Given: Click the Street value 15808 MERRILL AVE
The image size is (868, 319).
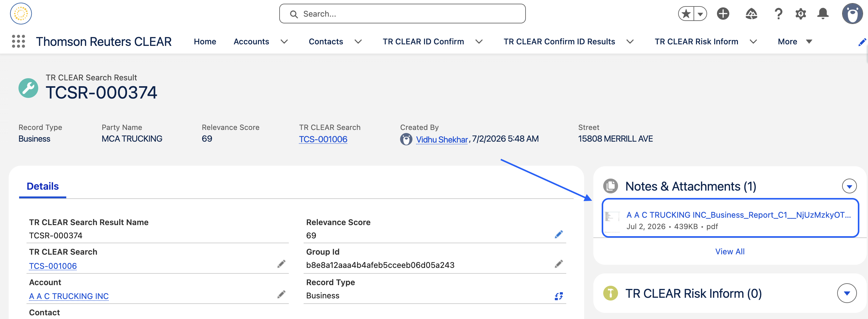Looking at the screenshot, I should pyautogui.click(x=615, y=139).
